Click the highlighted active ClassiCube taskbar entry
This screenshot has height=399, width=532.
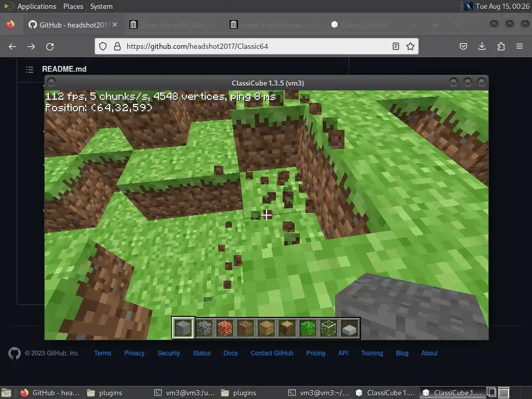point(453,393)
